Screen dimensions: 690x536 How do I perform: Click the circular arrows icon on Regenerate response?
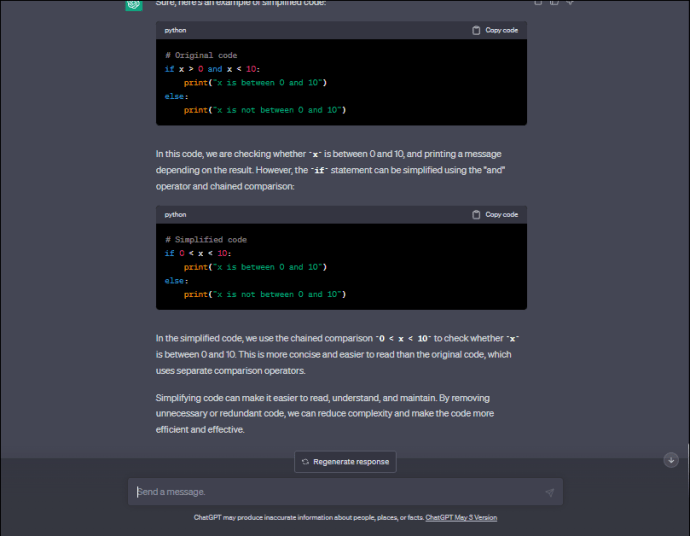[x=305, y=462]
